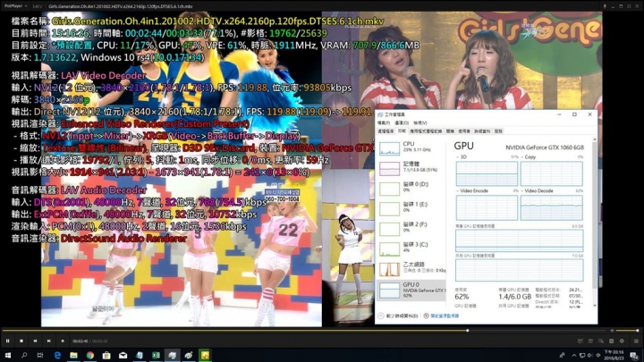Select 記憶體 in the performance sidebar
Screen dimensions: 644x362
click(411, 167)
